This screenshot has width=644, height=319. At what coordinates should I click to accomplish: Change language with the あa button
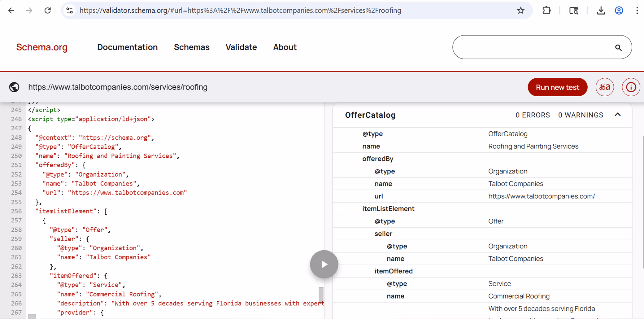click(x=604, y=87)
